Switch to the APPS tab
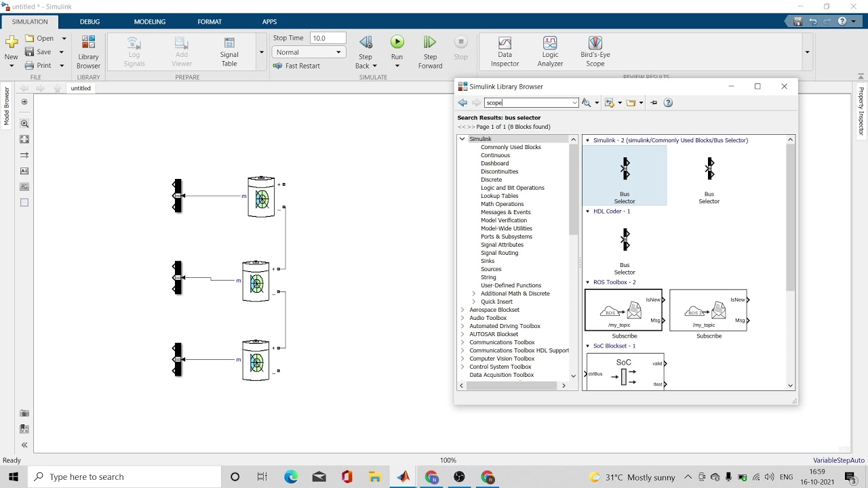 pyautogui.click(x=269, y=22)
